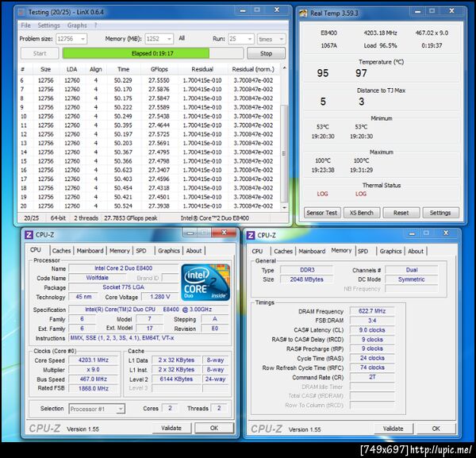Switch to SPD tab in left CPU-Z
This screenshot has width=476, height=458.
[x=141, y=251]
